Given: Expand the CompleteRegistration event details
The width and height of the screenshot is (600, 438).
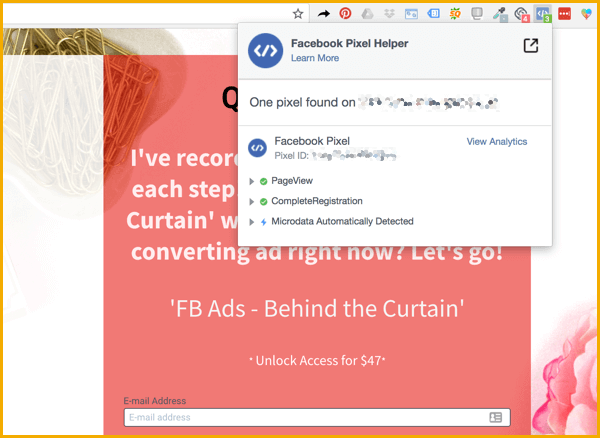Looking at the screenshot, I should tap(251, 202).
